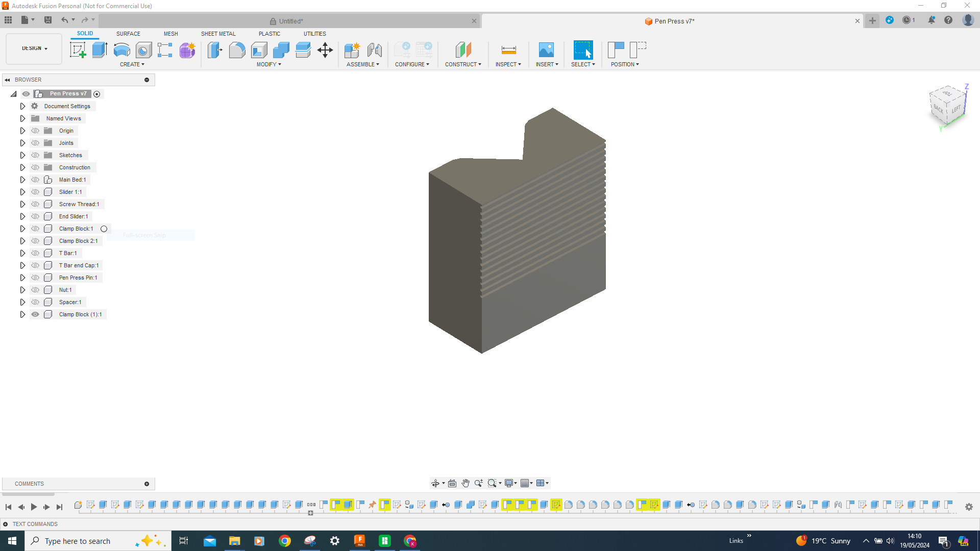Expand the Sketches folder
Image resolution: width=980 pixels, height=551 pixels.
tap(22, 155)
